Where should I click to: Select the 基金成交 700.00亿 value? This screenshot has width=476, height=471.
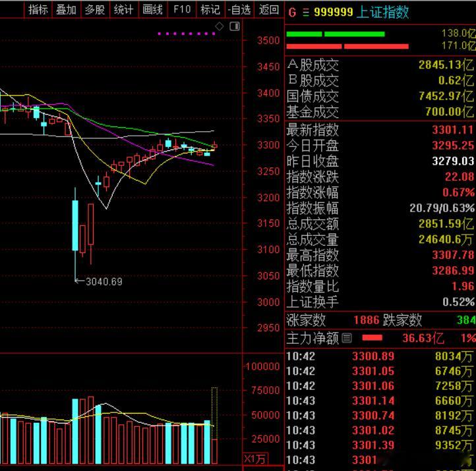tap(450, 111)
